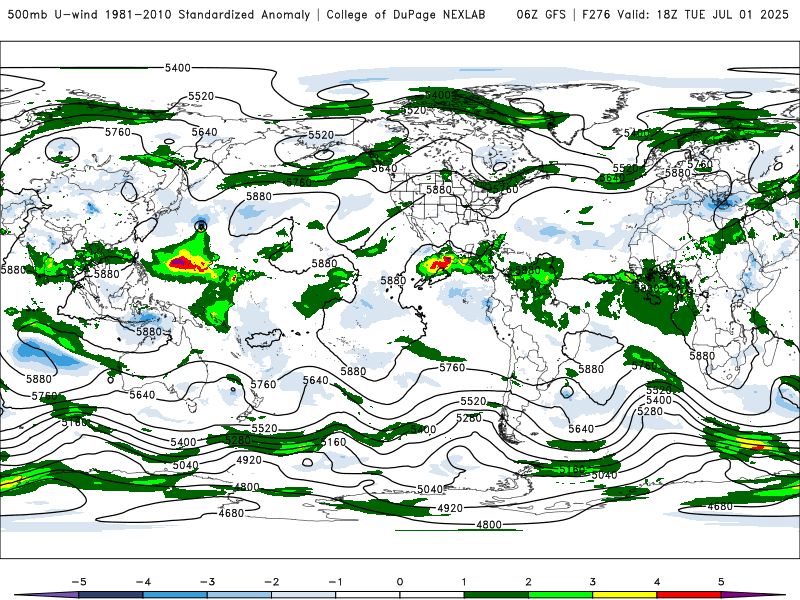Click the '-2' colorbar label
This screenshot has height=600, width=800.
pos(271,582)
